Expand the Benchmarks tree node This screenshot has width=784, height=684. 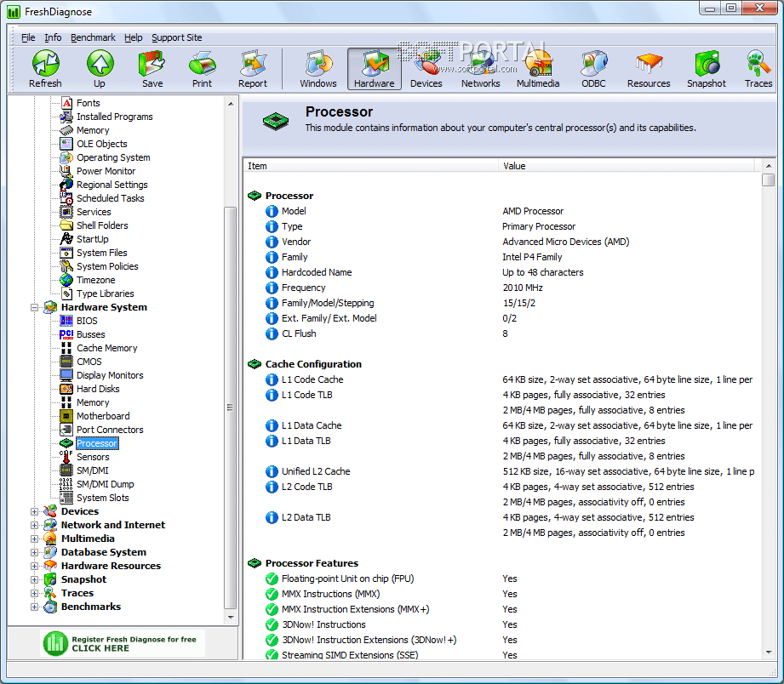click(35, 607)
